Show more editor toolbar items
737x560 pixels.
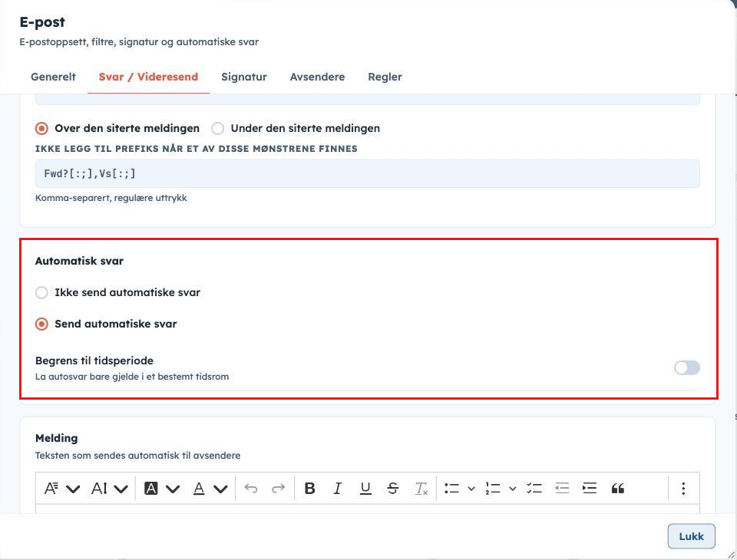(x=683, y=489)
